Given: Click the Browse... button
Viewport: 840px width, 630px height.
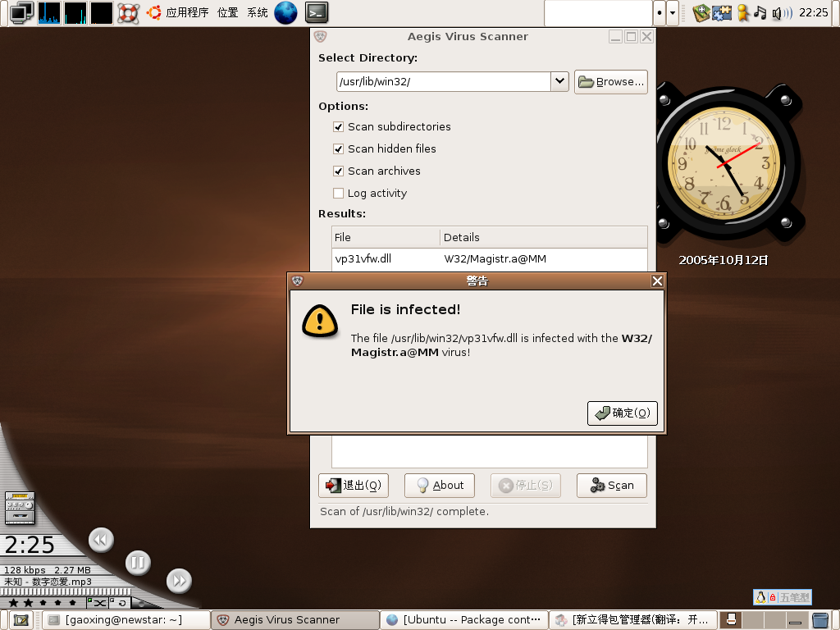Looking at the screenshot, I should [610, 82].
